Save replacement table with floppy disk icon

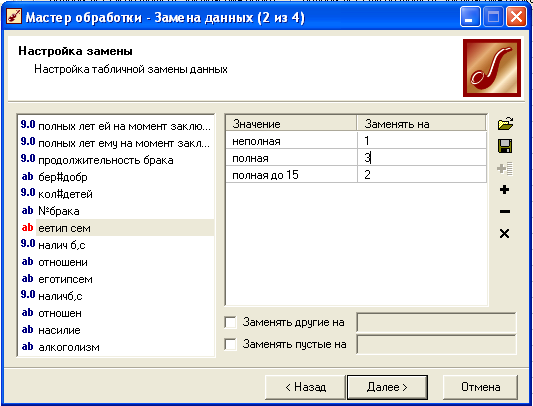pos(505,146)
